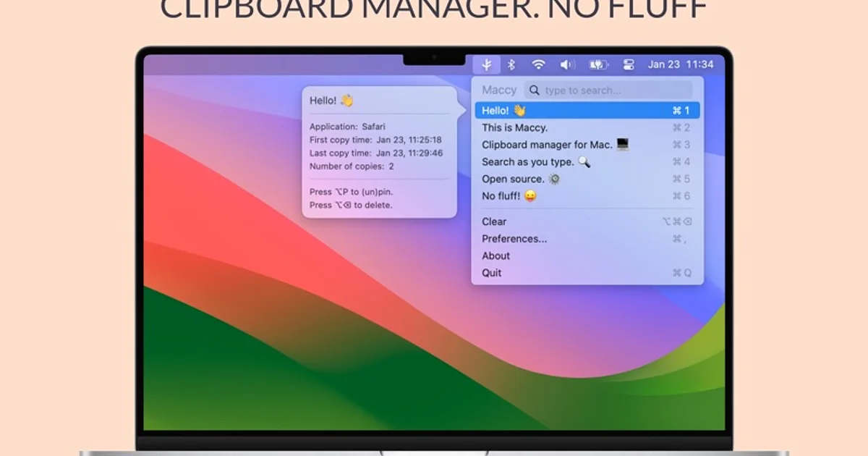The height and width of the screenshot is (456, 868).
Task: Focus the 'type to search...' field
Action: coord(608,90)
